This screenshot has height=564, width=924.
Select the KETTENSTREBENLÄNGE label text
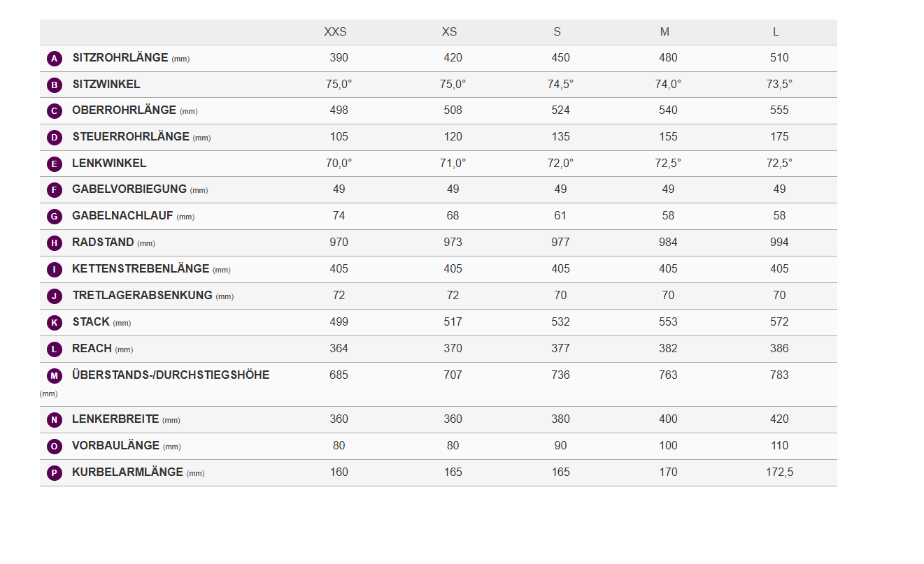(x=141, y=268)
